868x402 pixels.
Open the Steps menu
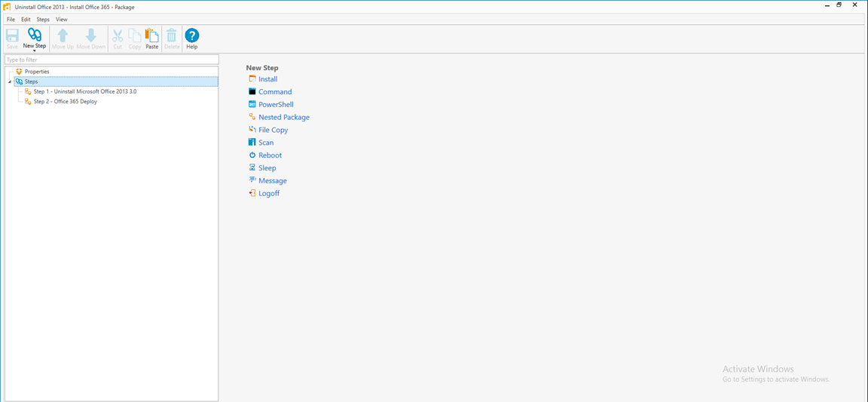(43, 20)
